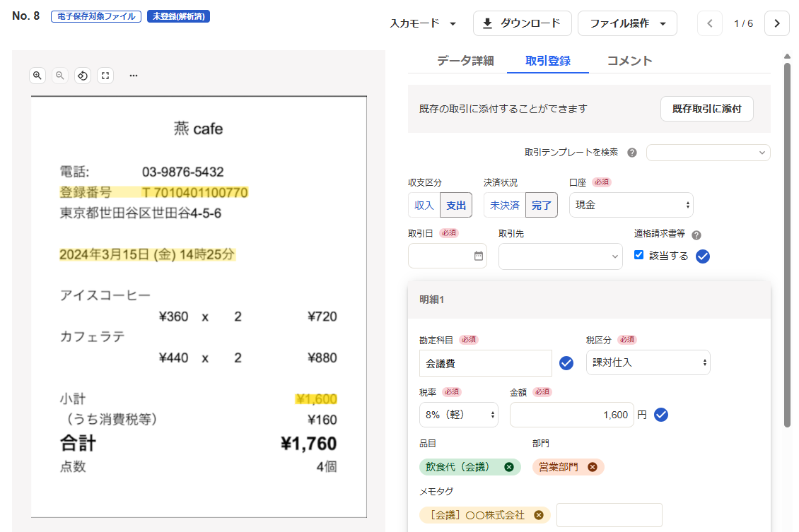Viewport: 799px width, 532px height.
Task: Open the 税率 dropdown showing 8%（軽）
Action: pyautogui.click(x=459, y=415)
